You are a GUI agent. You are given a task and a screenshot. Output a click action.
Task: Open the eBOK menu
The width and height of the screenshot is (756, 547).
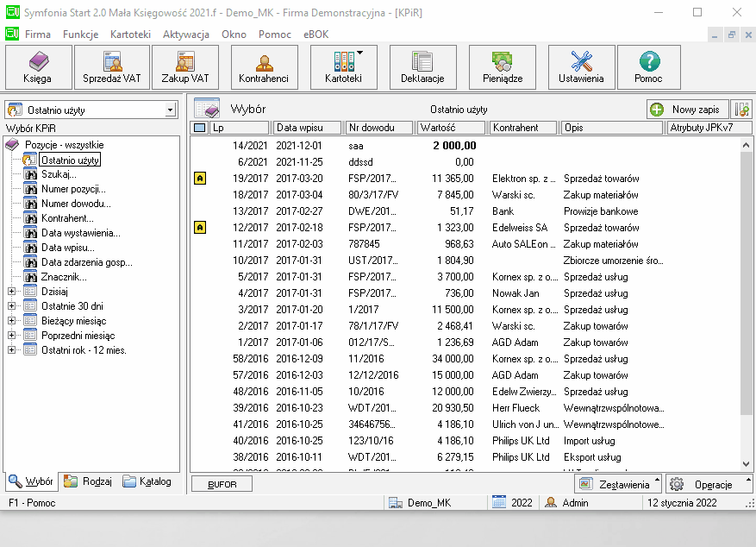click(316, 35)
